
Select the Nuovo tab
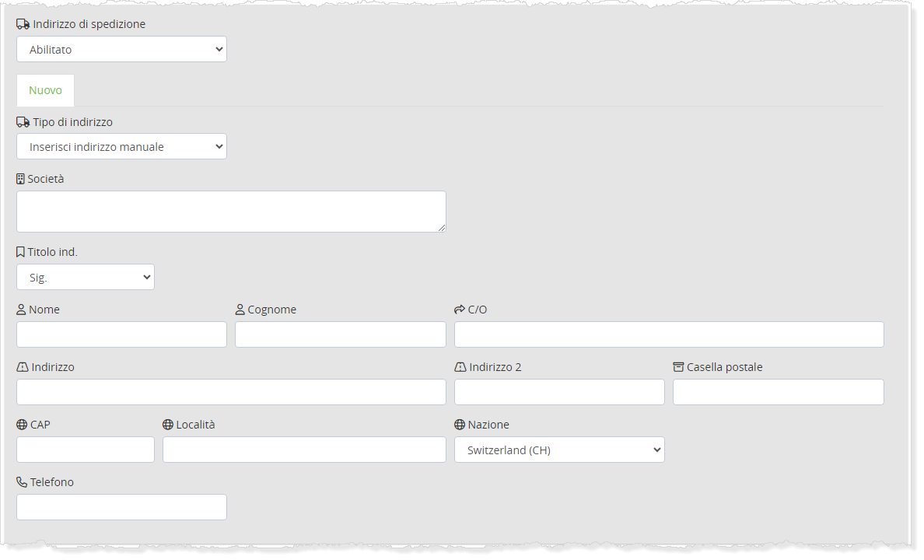(x=45, y=90)
